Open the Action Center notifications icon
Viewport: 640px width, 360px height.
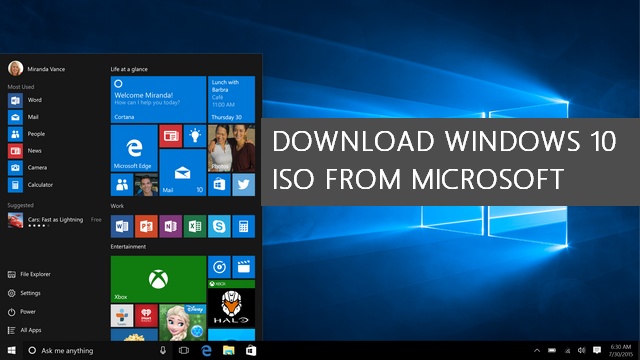[x=597, y=351]
